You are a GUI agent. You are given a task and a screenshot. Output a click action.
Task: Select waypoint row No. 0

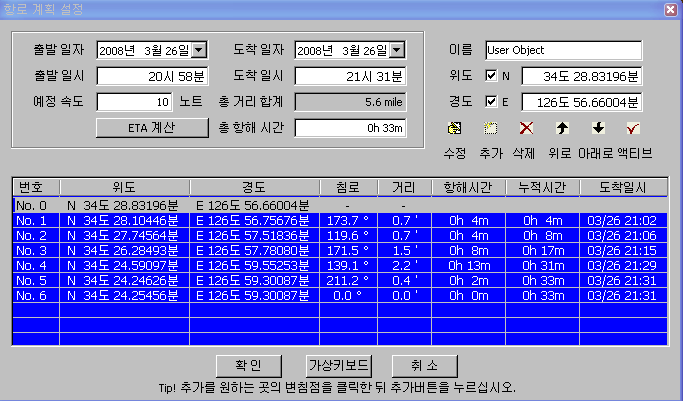coord(340,205)
